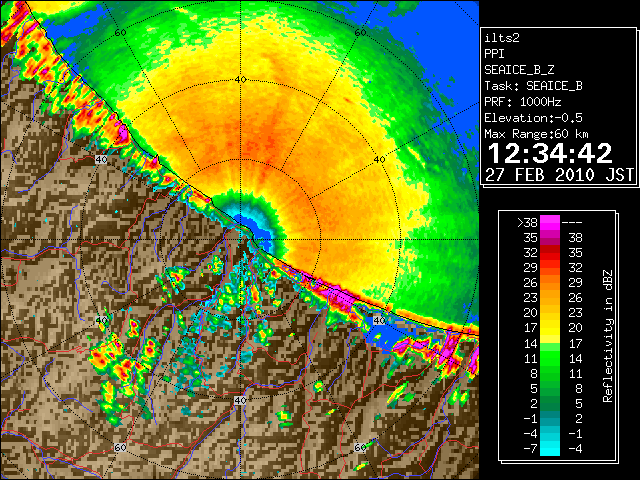
Task: Click the 'ilts2' site name text
Action: (x=502, y=38)
